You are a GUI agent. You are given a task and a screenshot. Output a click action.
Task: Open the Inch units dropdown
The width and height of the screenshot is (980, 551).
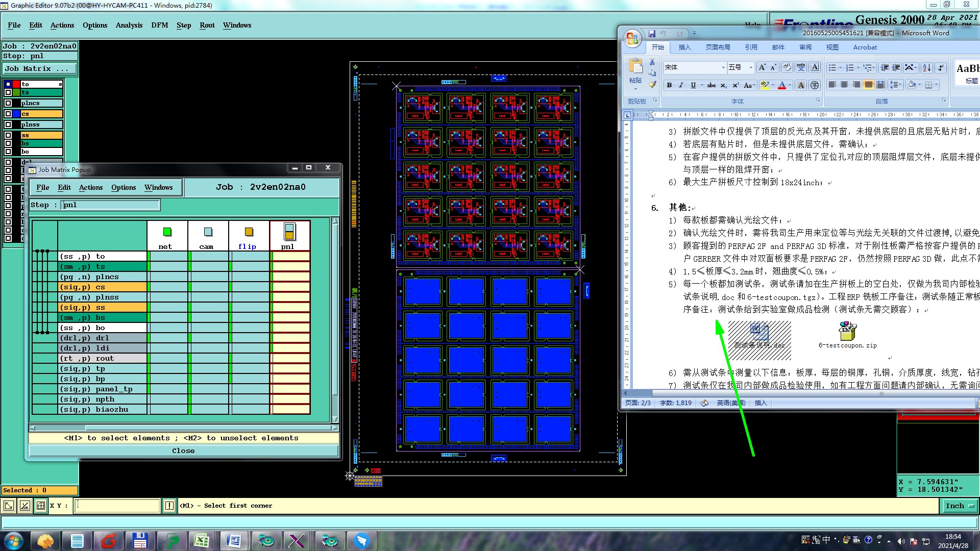pyautogui.click(x=960, y=506)
